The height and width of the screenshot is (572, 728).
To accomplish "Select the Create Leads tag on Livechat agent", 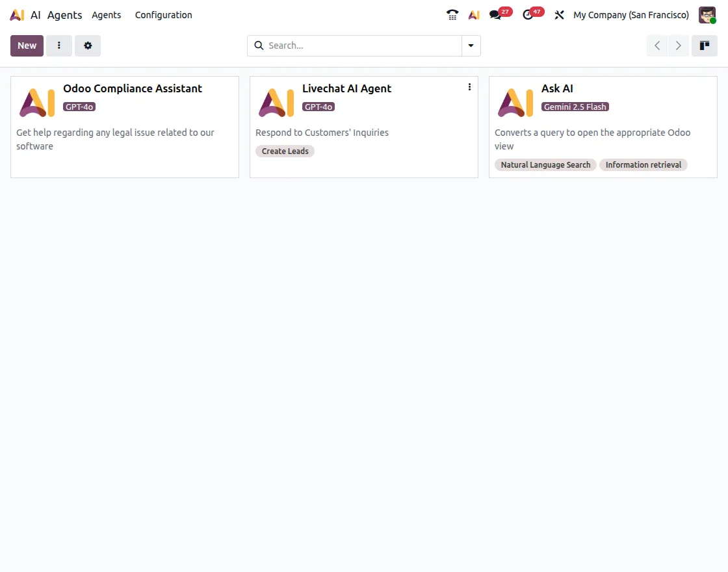I will tap(285, 151).
